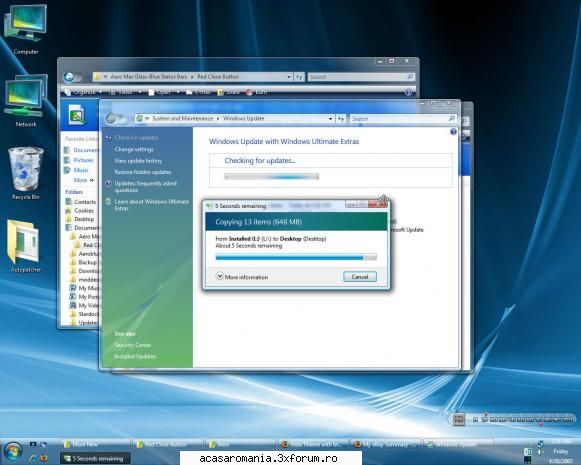Click the file preview icon in the Explorer window

click(77, 114)
